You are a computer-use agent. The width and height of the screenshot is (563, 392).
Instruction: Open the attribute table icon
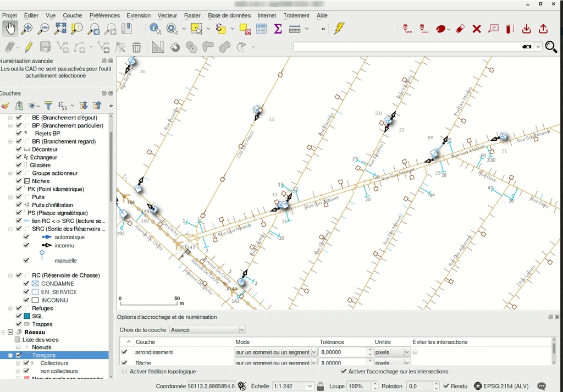[x=262, y=29]
